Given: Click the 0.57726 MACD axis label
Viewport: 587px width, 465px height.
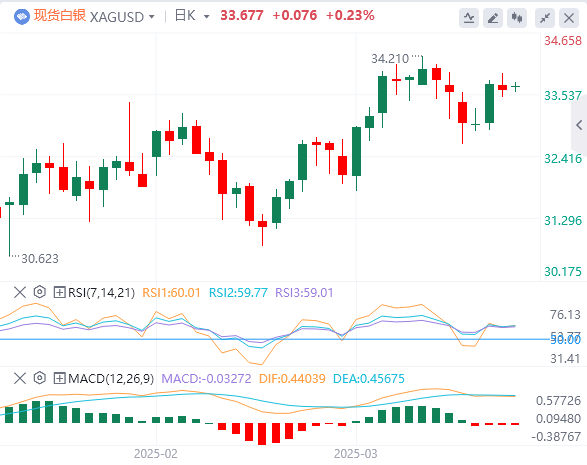Looking at the screenshot, I should point(559,401).
